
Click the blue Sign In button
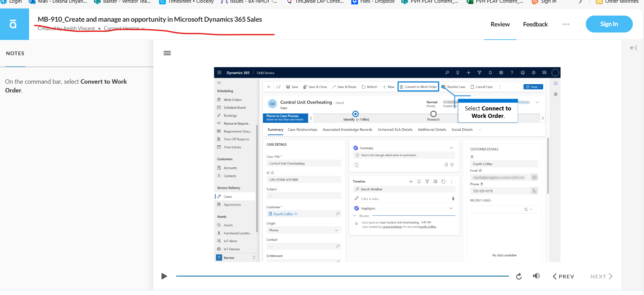tap(609, 24)
